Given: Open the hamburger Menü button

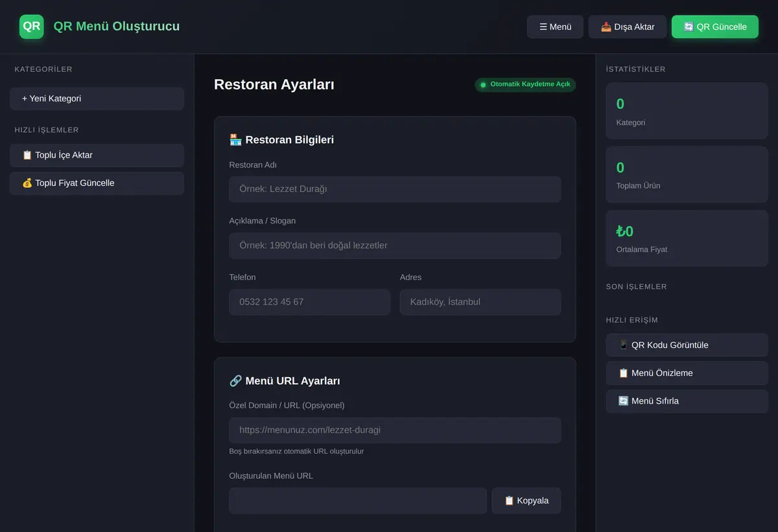Looking at the screenshot, I should (555, 27).
